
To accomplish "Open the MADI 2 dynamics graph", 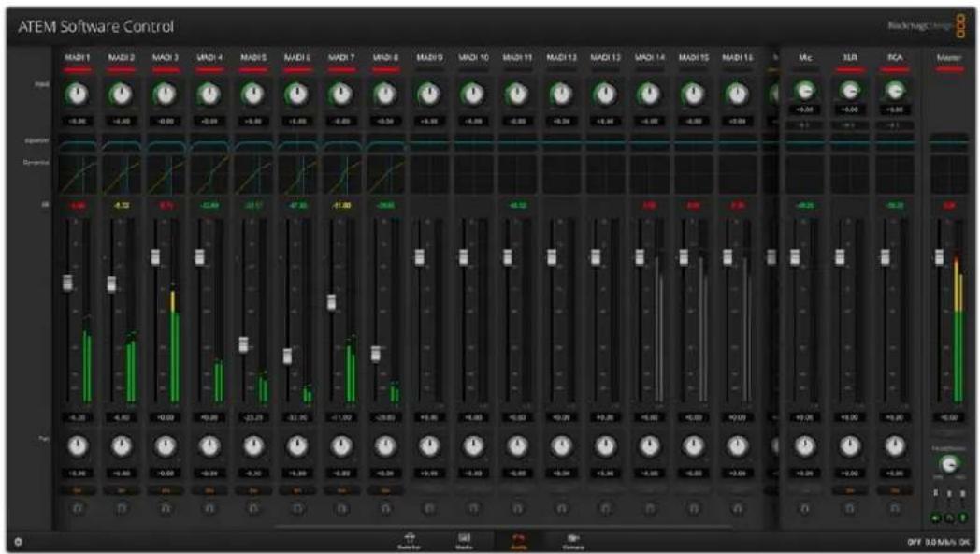I will tap(122, 174).
